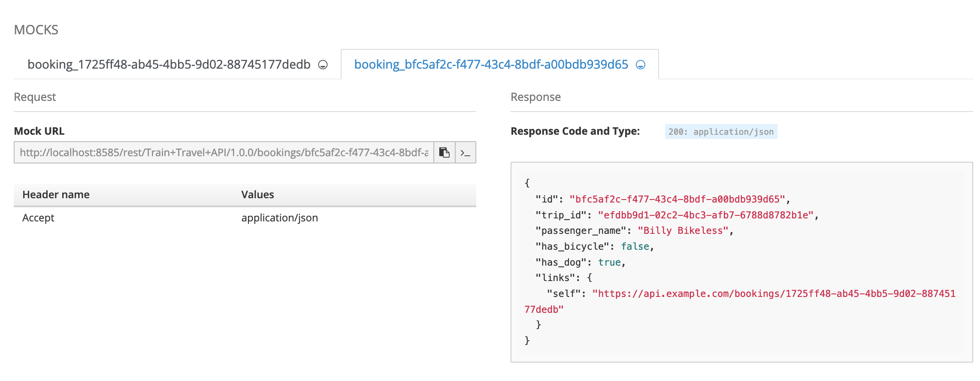980x381 pixels.
Task: Click the passenger name "Billy Bikeless" value
Action: click(x=683, y=231)
